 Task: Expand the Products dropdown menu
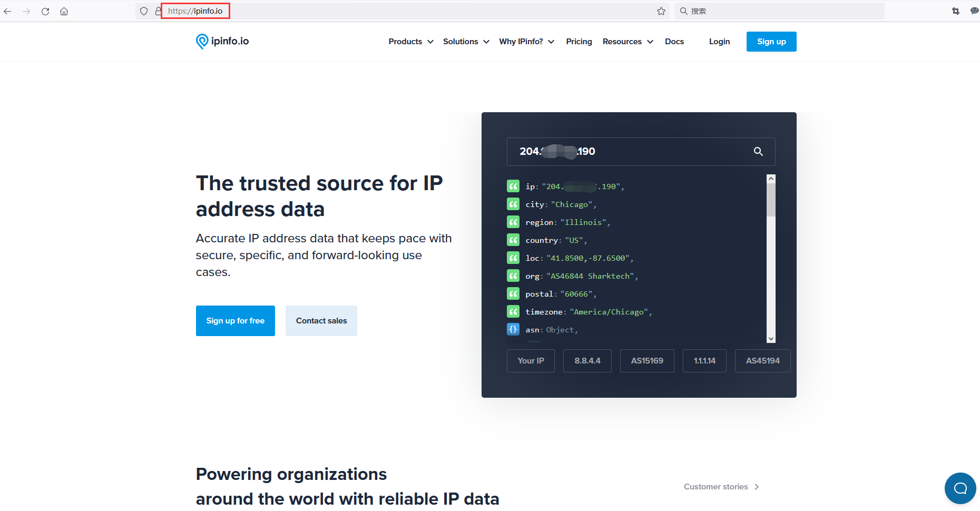pos(411,42)
